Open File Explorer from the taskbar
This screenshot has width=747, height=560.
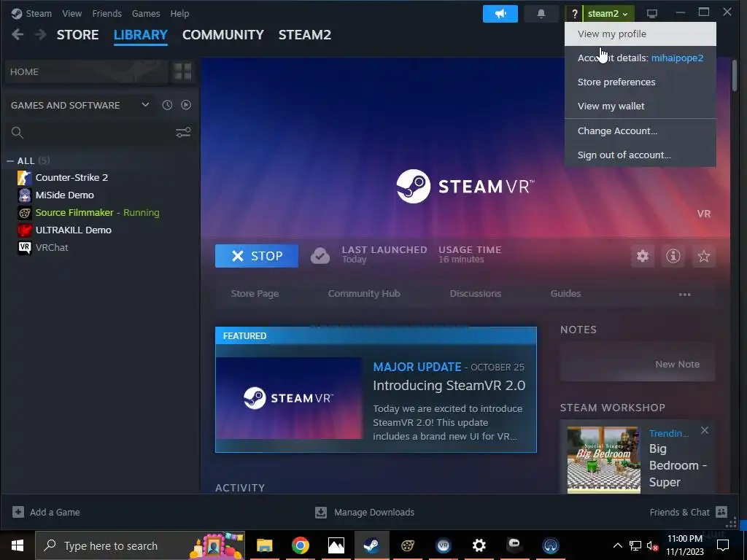[x=264, y=545]
